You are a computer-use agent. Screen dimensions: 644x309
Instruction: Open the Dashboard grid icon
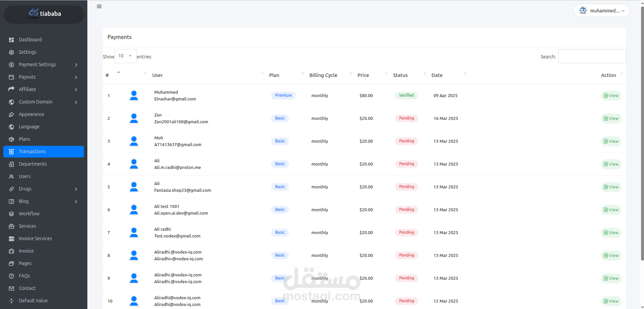pos(11,40)
